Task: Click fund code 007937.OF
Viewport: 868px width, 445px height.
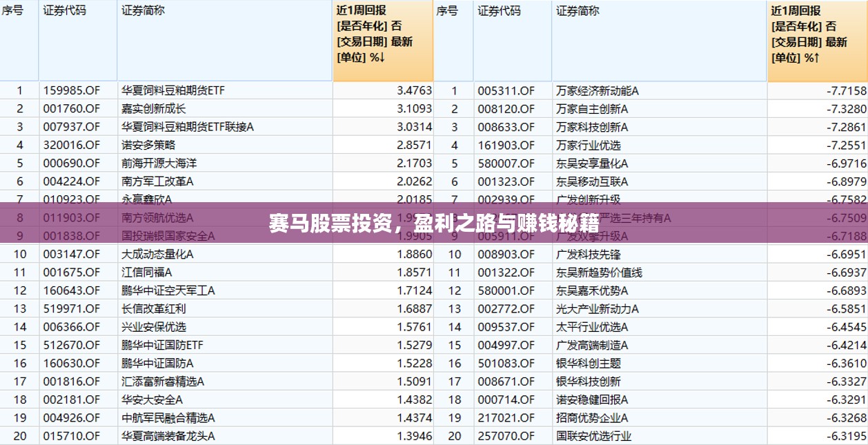Action: 72,127
